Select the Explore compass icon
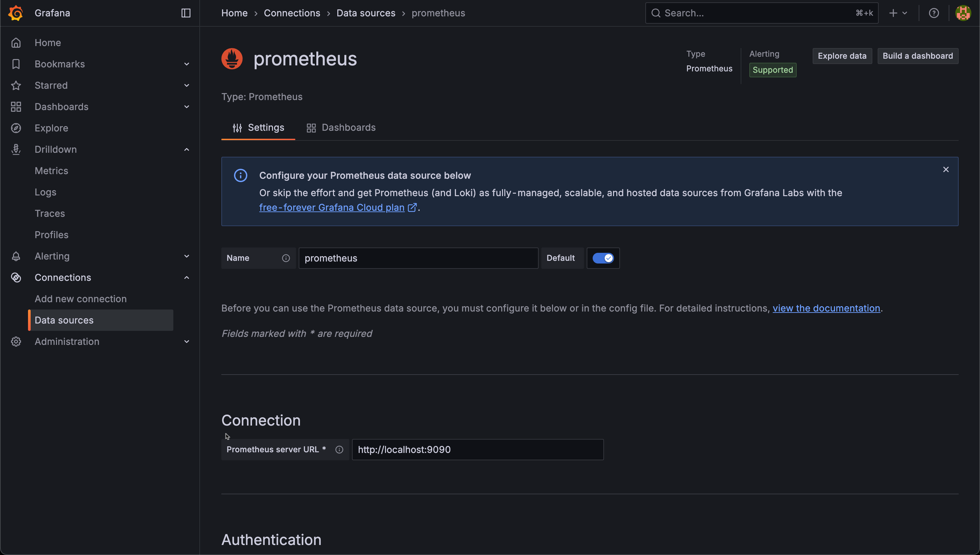The image size is (980, 555). pos(16,128)
